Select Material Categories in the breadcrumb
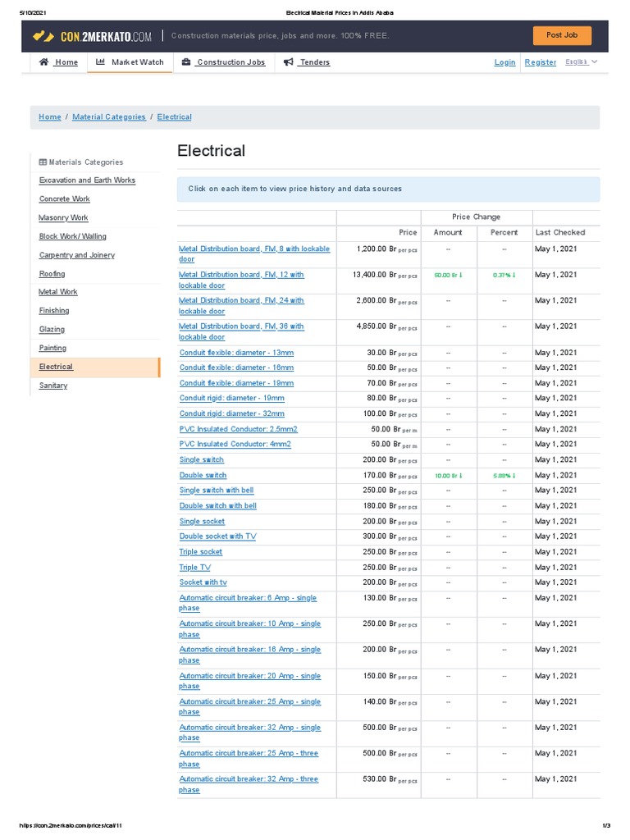 108,117
